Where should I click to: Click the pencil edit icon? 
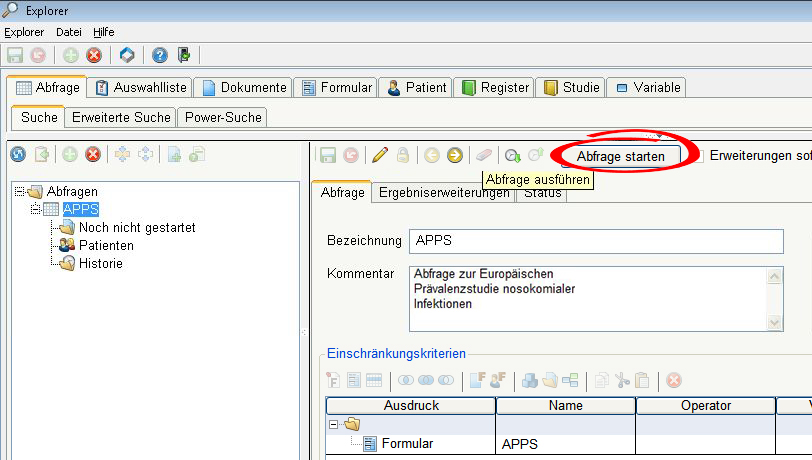click(380, 155)
